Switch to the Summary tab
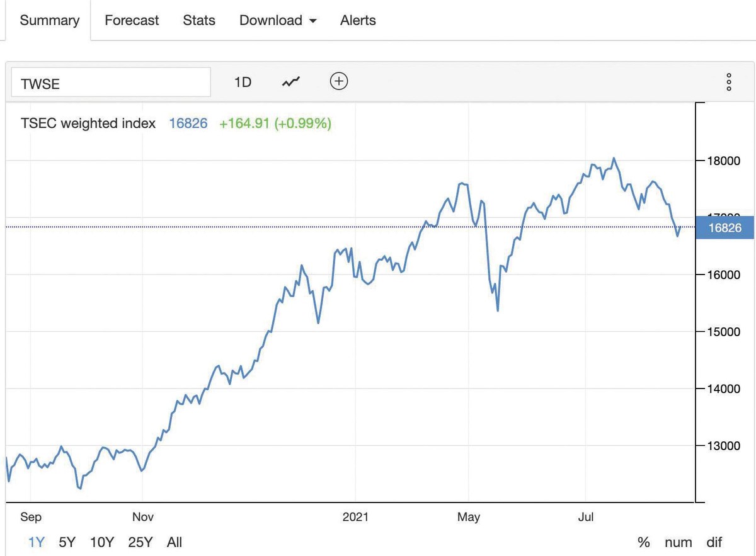 [x=50, y=20]
